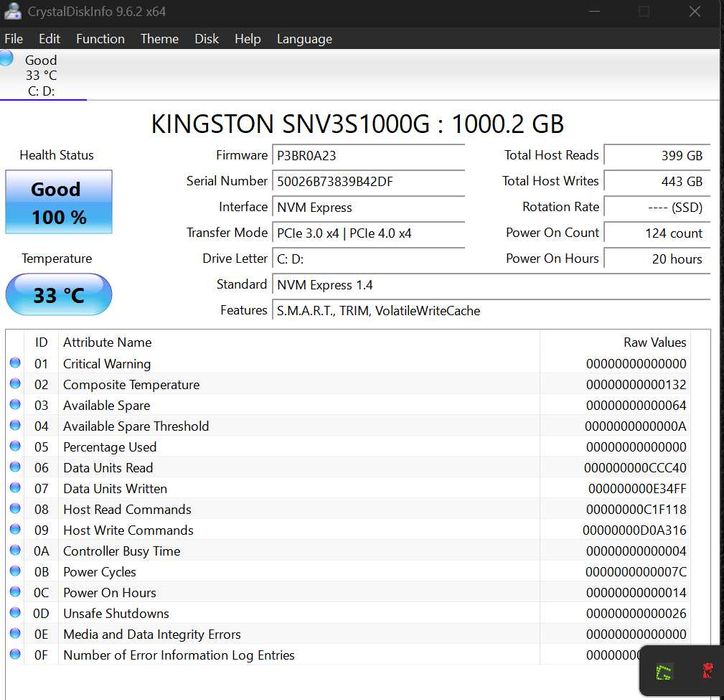The height and width of the screenshot is (700, 724).
Task: Open the Theme menu
Action: point(159,39)
